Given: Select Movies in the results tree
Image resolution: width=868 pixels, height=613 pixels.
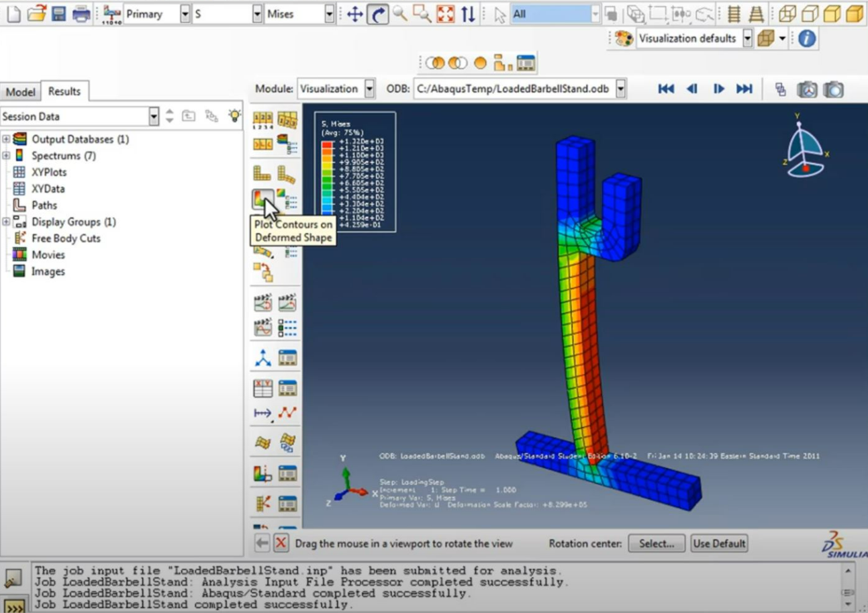Looking at the screenshot, I should click(48, 255).
